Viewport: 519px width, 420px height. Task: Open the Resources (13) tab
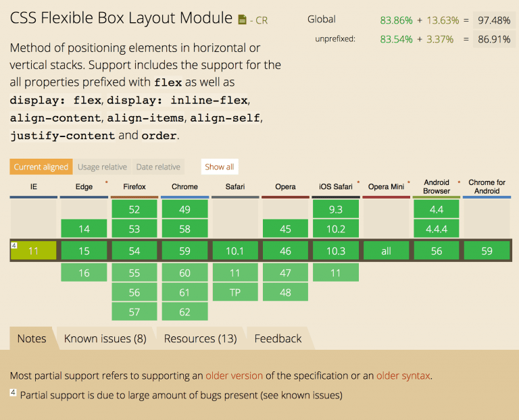tap(200, 338)
